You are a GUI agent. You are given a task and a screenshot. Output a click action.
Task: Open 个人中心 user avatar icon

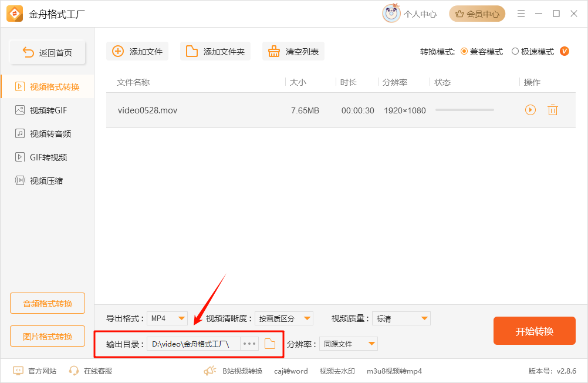[391, 14]
